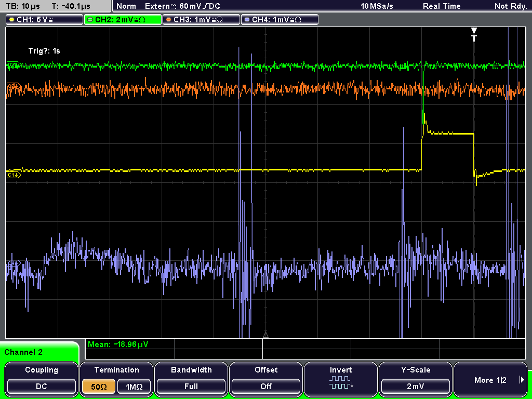Image resolution: width=532 pixels, height=399 pixels.
Task: Click the TB: 10 µs timebase readout
Action: click(23, 6)
